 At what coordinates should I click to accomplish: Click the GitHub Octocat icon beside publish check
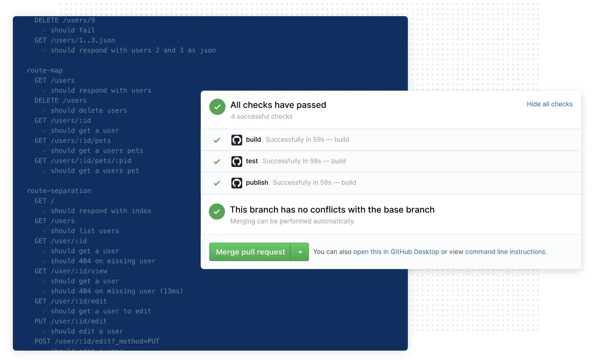(x=237, y=183)
